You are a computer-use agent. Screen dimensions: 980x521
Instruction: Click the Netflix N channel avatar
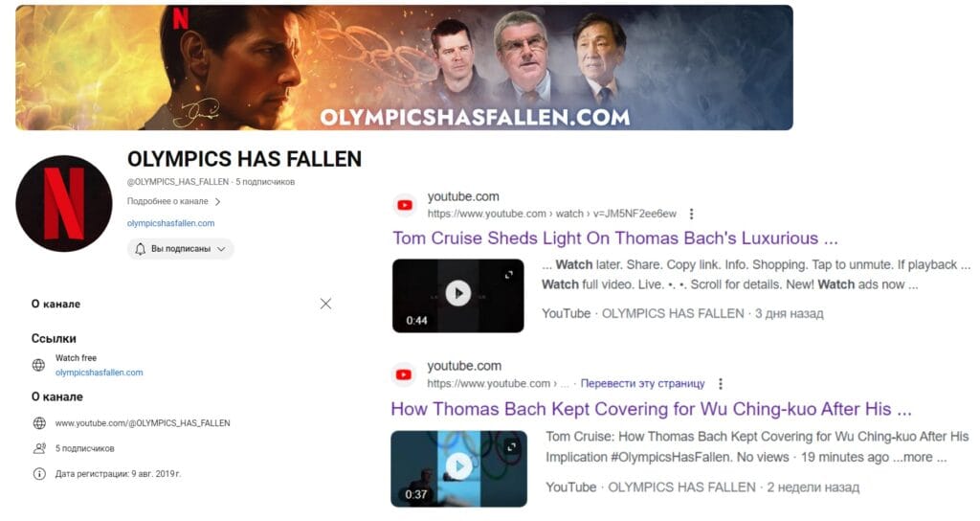pos(64,203)
